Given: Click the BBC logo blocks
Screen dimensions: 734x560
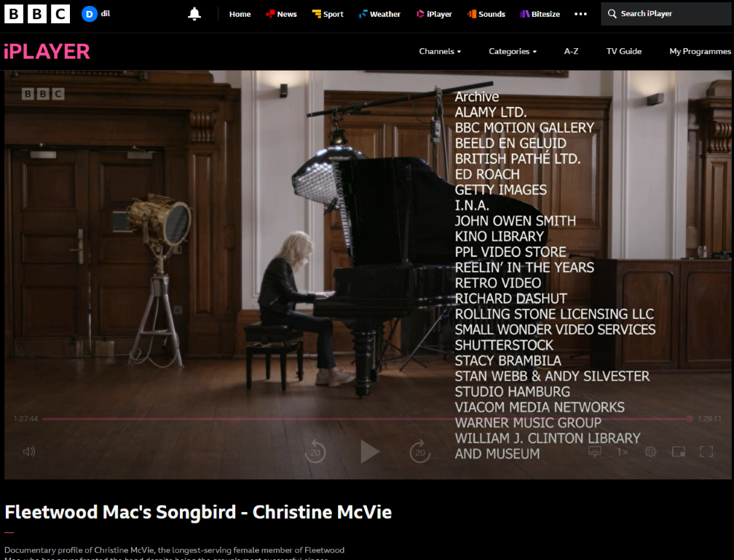Looking at the screenshot, I should point(37,14).
